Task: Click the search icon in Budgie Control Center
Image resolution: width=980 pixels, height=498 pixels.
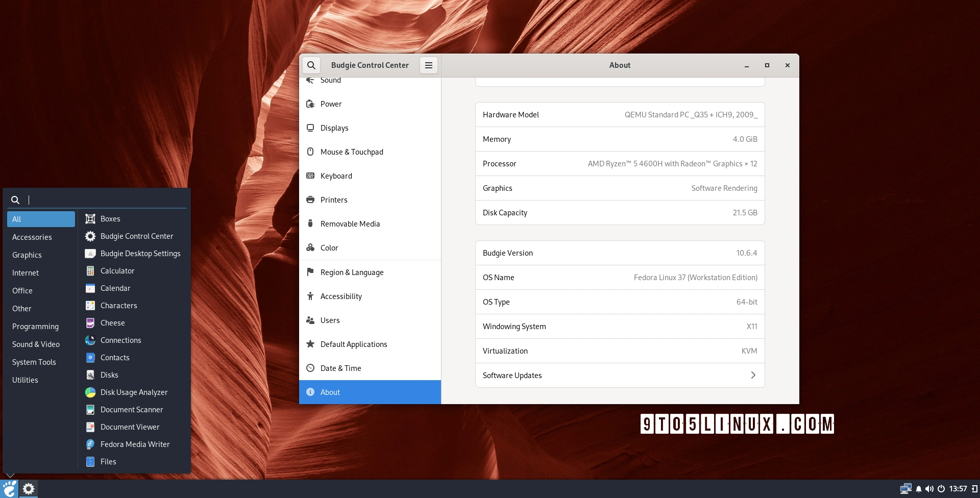Action: click(x=311, y=65)
